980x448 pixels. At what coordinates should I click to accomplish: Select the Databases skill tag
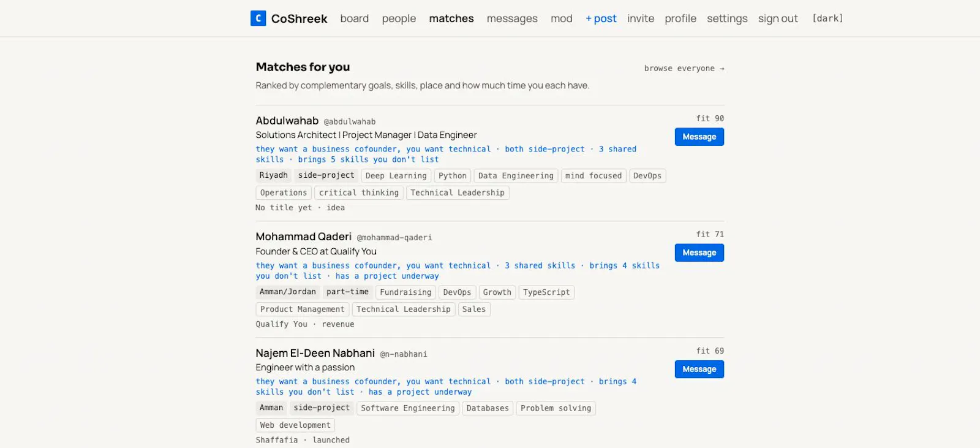(x=488, y=408)
